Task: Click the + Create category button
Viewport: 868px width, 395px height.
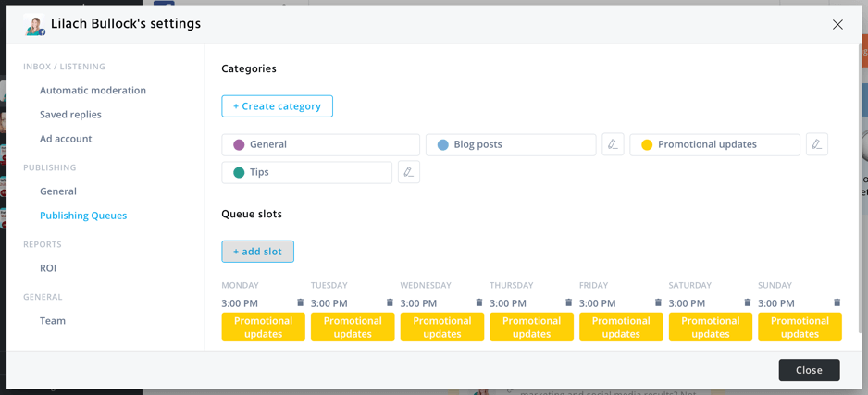Action: tap(277, 106)
